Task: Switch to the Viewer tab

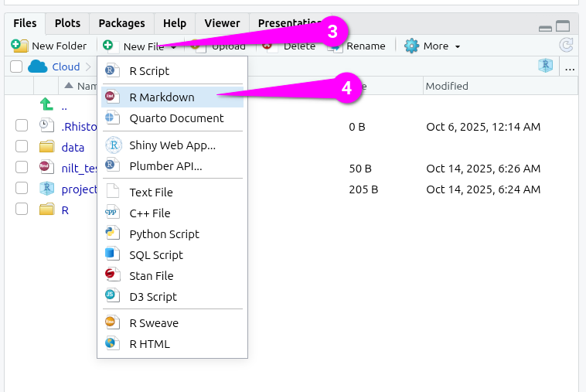Action: click(222, 23)
